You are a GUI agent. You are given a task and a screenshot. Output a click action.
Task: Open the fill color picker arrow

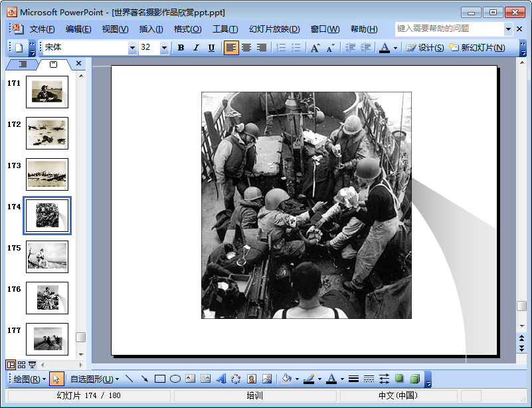coord(297,379)
